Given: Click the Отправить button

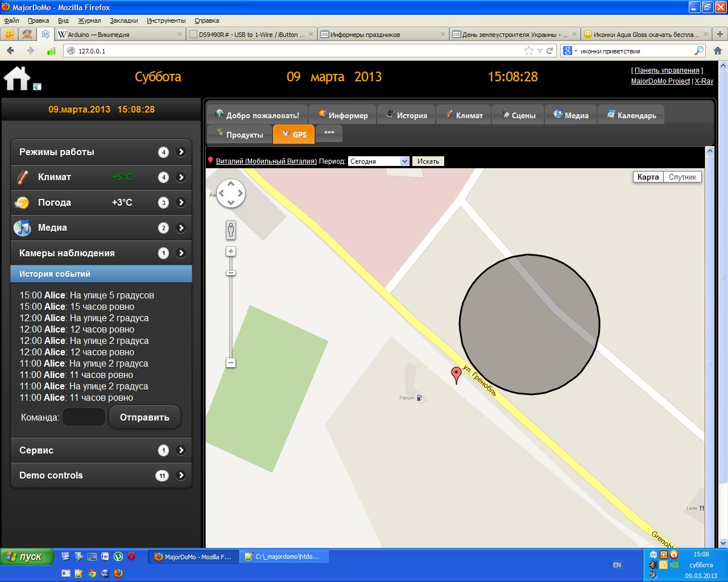Looking at the screenshot, I should click(x=144, y=417).
